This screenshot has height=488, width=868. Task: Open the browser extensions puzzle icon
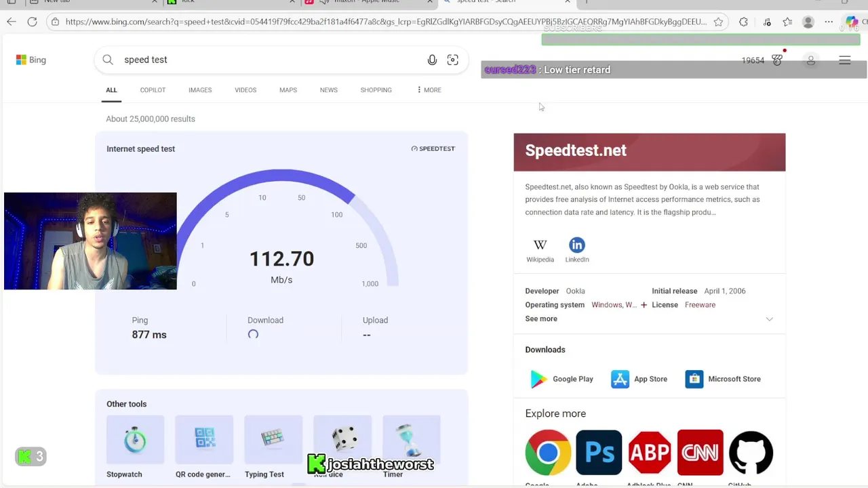(x=743, y=22)
